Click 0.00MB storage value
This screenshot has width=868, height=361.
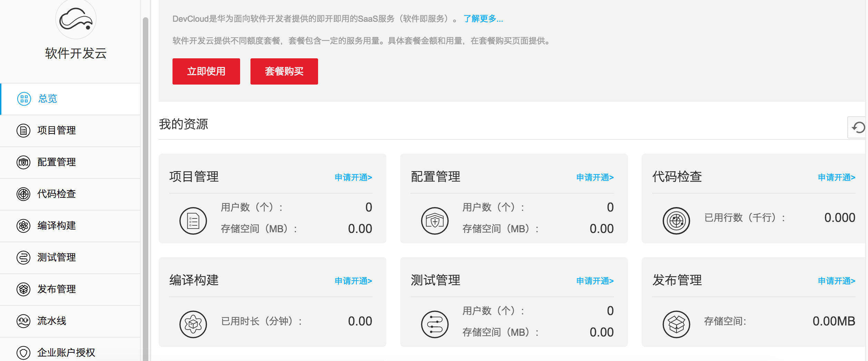[x=834, y=321]
